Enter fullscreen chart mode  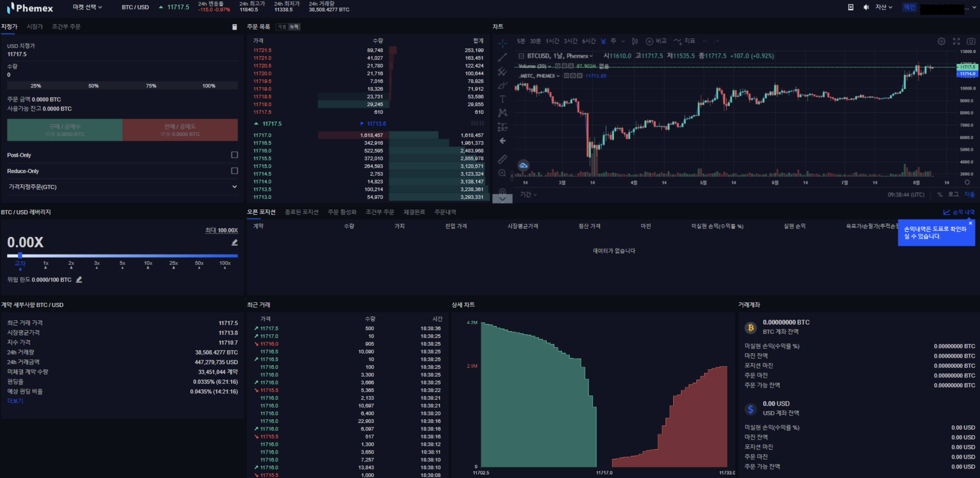coord(956,41)
